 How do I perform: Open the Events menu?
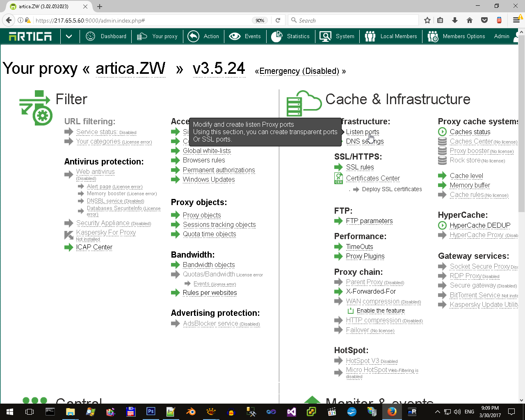tap(253, 37)
